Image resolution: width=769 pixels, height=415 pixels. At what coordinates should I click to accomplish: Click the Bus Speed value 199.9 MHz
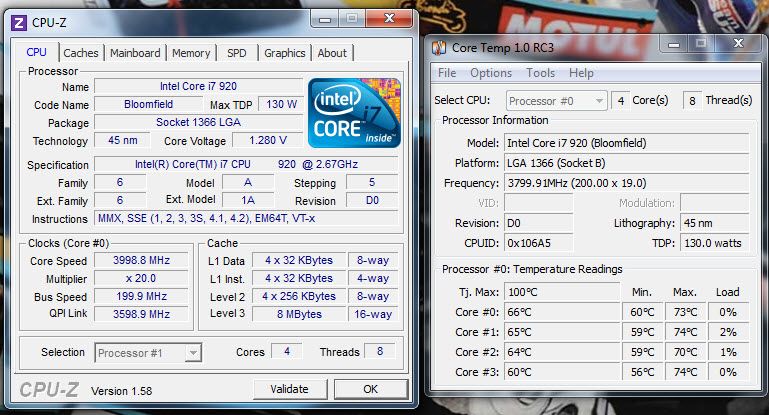coord(141,296)
